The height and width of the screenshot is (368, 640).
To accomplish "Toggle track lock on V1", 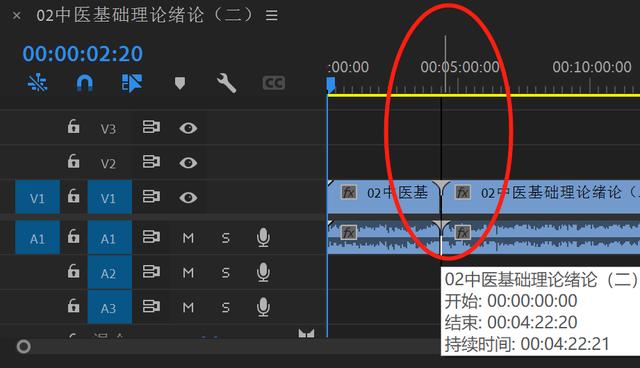I will coord(73,196).
